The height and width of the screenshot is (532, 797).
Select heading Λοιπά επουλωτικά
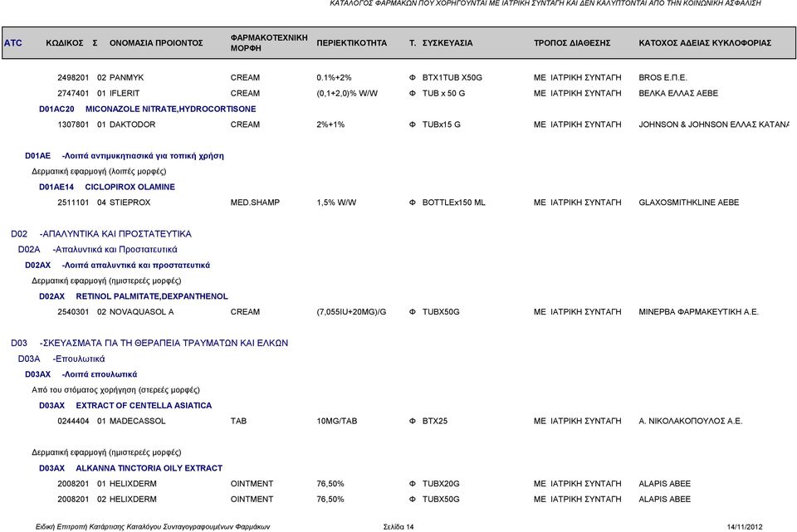(x=100, y=374)
